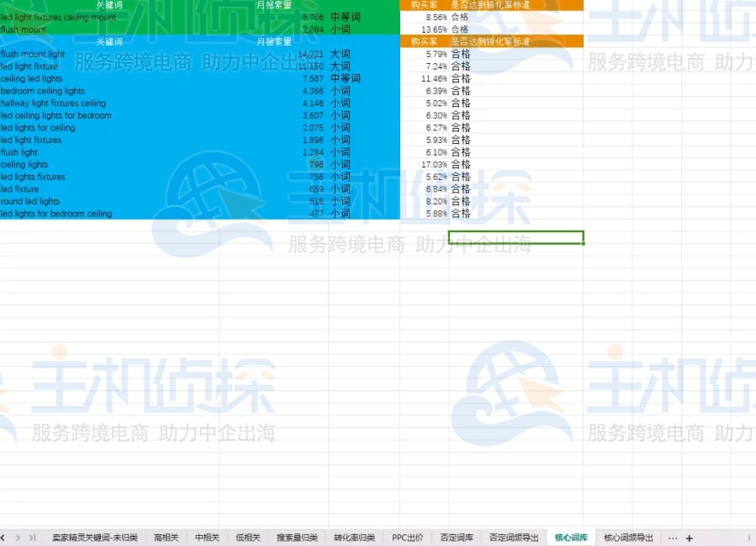This screenshot has height=546, width=756.
Task: Switch to the 核心词频导出 sheet tab
Action: pos(628,538)
